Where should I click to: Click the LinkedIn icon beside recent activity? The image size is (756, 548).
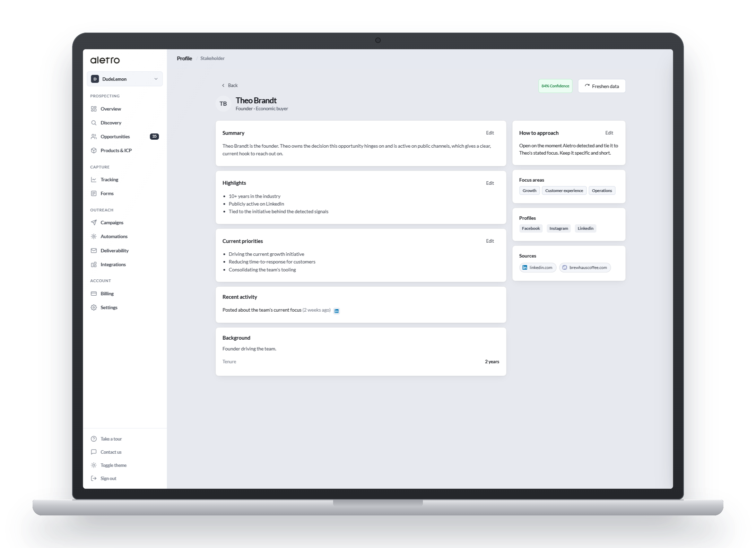click(x=336, y=311)
